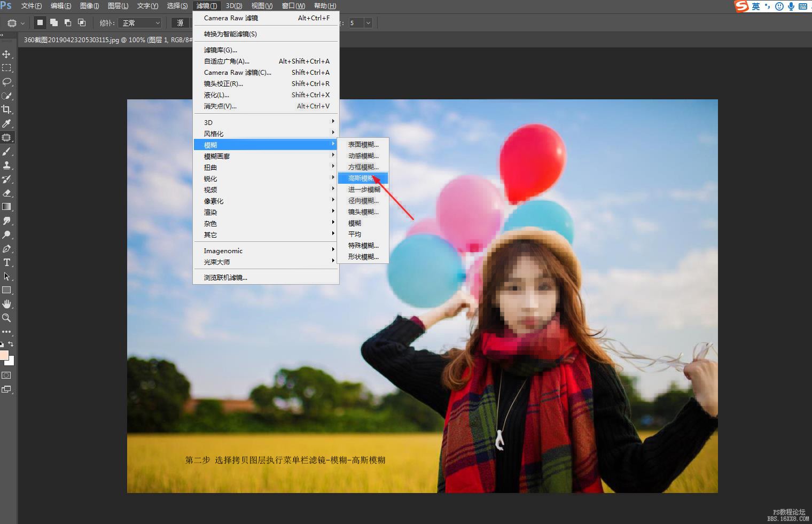Select the Quick Selection tool
Image resolution: width=812 pixels, height=524 pixels.
pyautogui.click(x=6, y=96)
